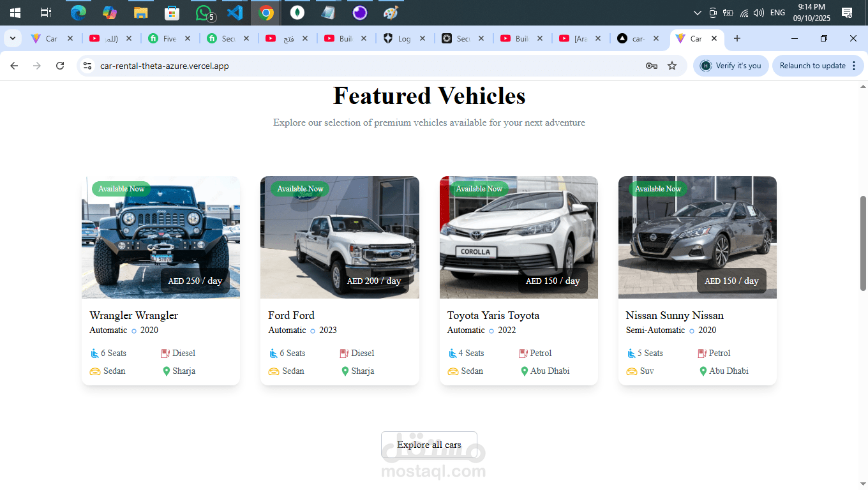Viewport: 868px width, 490px height.
Task: Open the Wrangler Wrangler car photo
Action: pyautogui.click(x=161, y=237)
